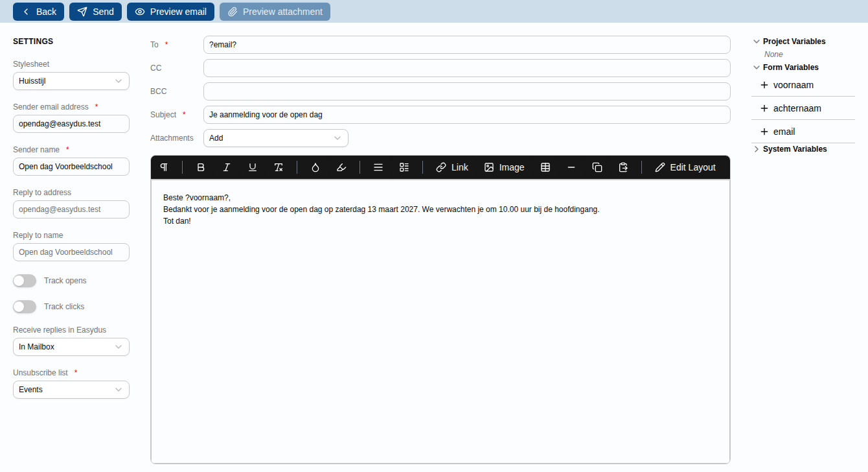Click the paste clipboard icon in toolbar
The image size is (868, 472).
click(623, 167)
